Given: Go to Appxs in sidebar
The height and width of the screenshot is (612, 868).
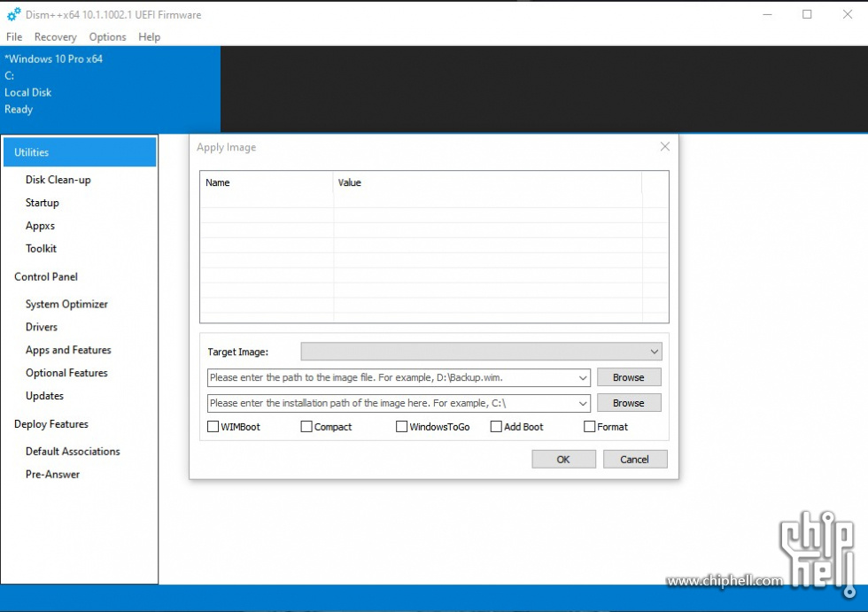Looking at the screenshot, I should [x=40, y=226].
